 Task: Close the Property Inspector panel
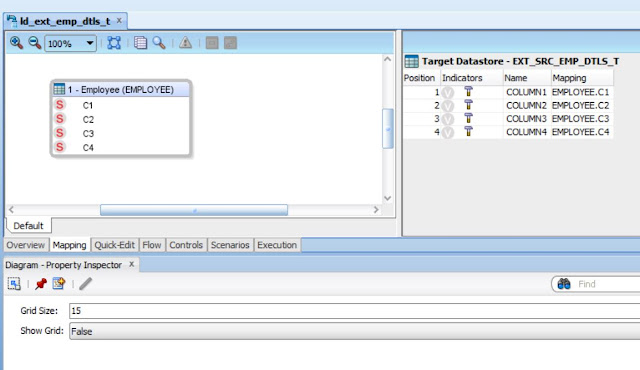131,264
